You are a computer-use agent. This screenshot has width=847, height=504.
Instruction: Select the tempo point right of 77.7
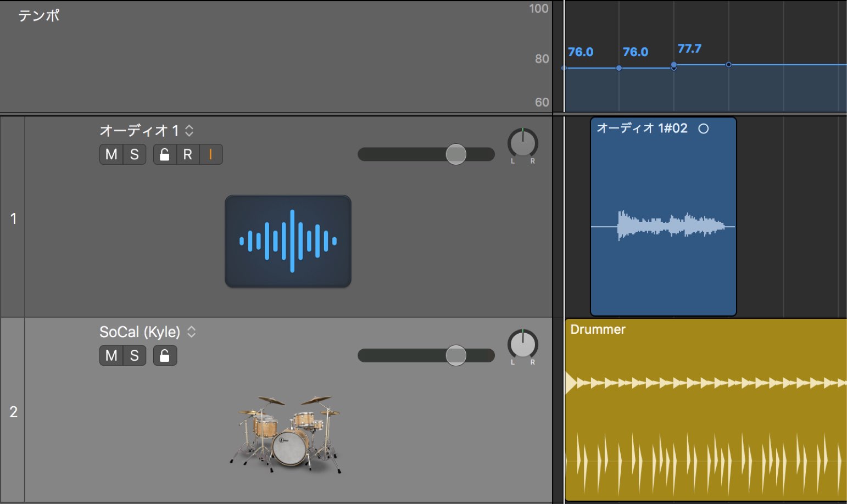[729, 65]
